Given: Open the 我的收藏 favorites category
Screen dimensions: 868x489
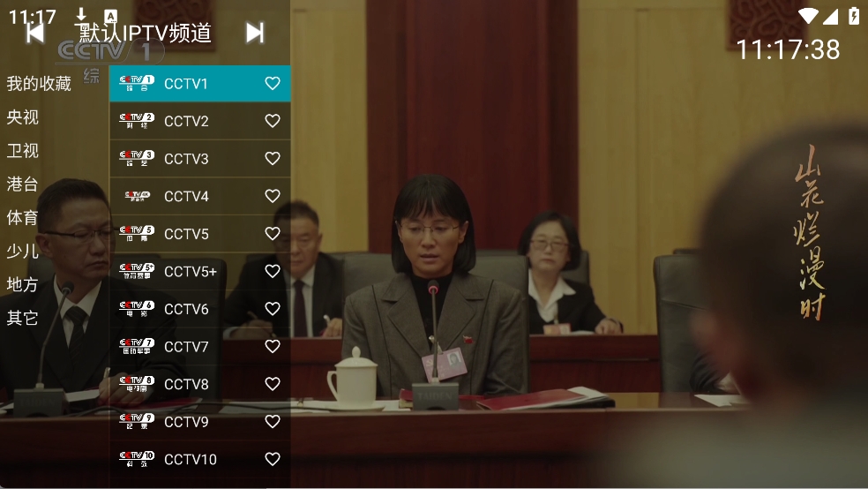Looking at the screenshot, I should 39,84.
